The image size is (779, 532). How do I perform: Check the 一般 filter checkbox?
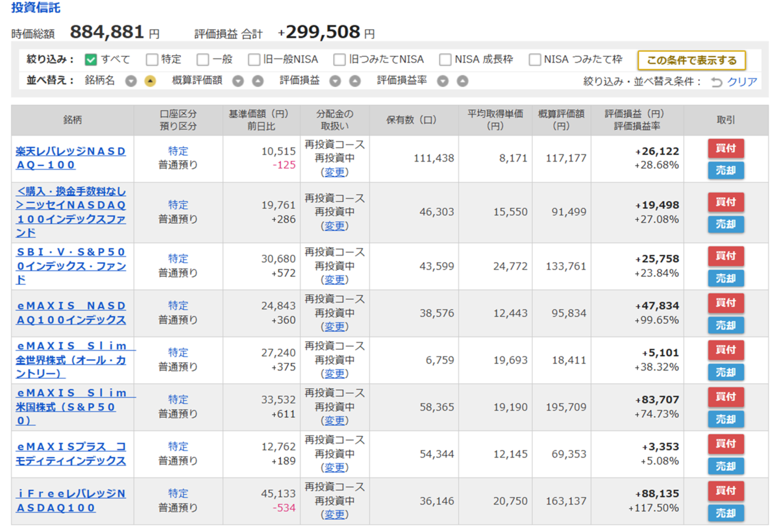tap(203, 60)
